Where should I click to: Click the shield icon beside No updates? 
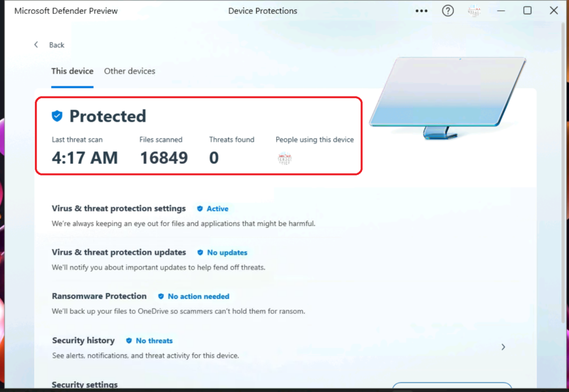tap(200, 253)
